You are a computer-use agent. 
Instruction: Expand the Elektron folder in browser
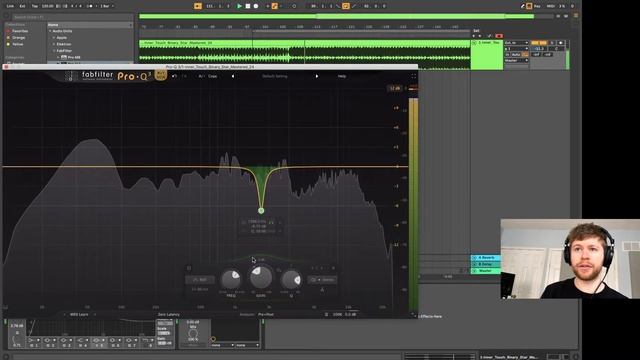(x=54, y=44)
